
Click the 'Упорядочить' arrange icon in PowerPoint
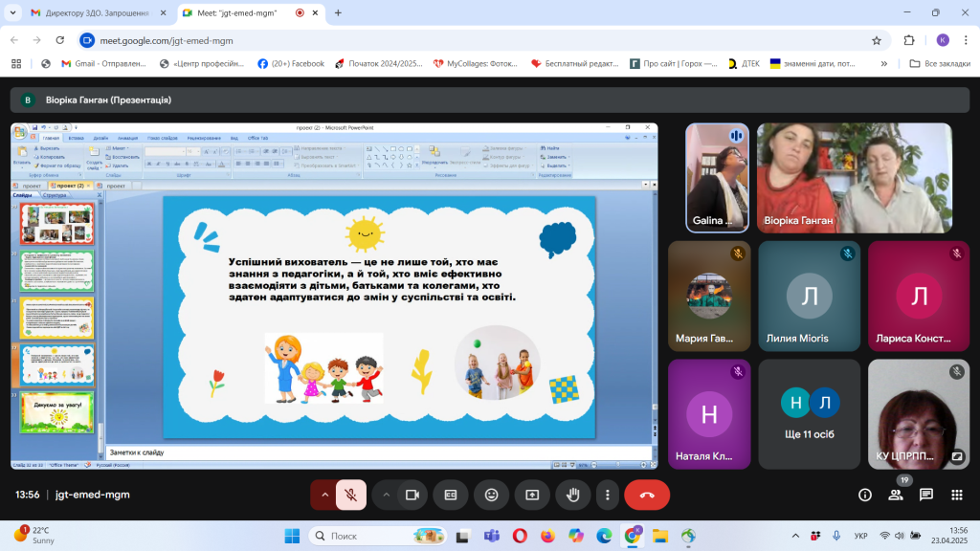click(434, 155)
